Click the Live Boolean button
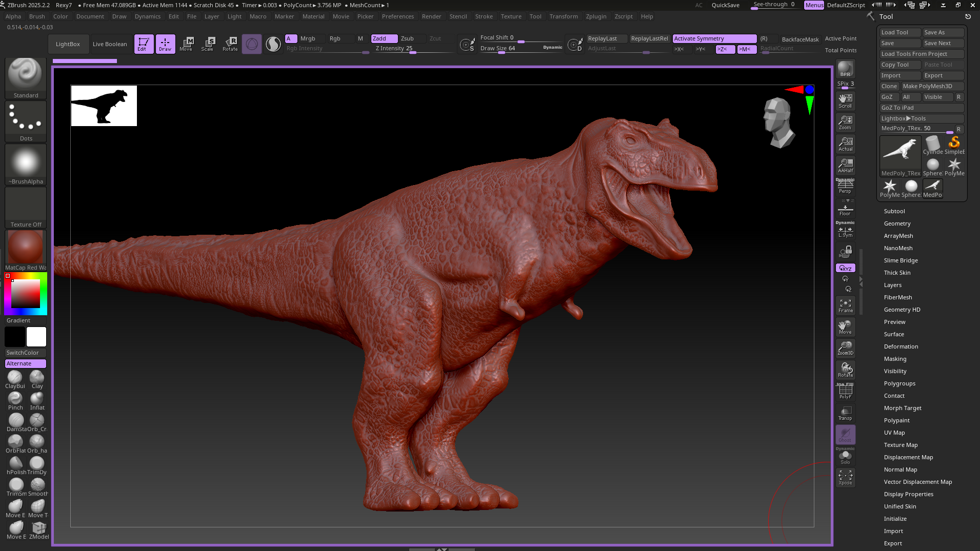 (x=110, y=44)
